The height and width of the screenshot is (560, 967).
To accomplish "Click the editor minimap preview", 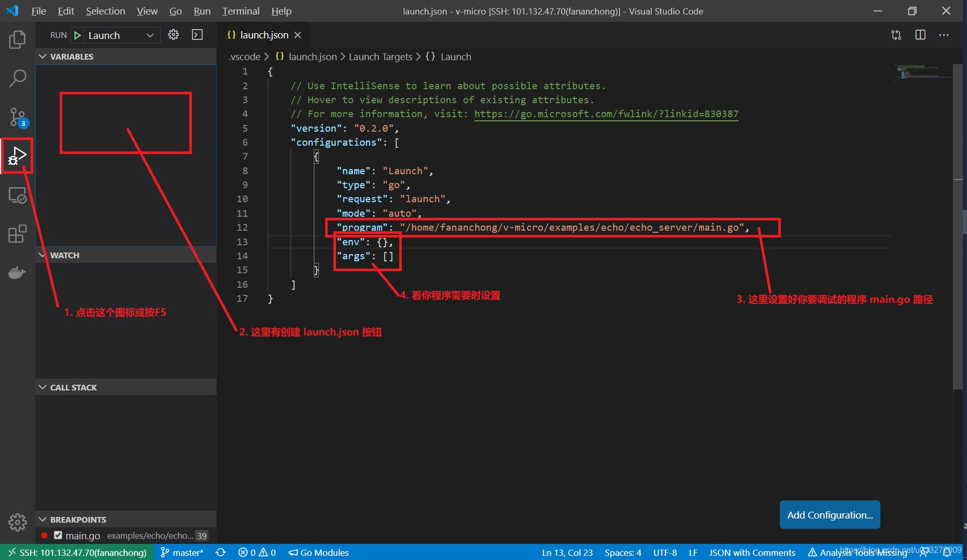I will pos(923,72).
